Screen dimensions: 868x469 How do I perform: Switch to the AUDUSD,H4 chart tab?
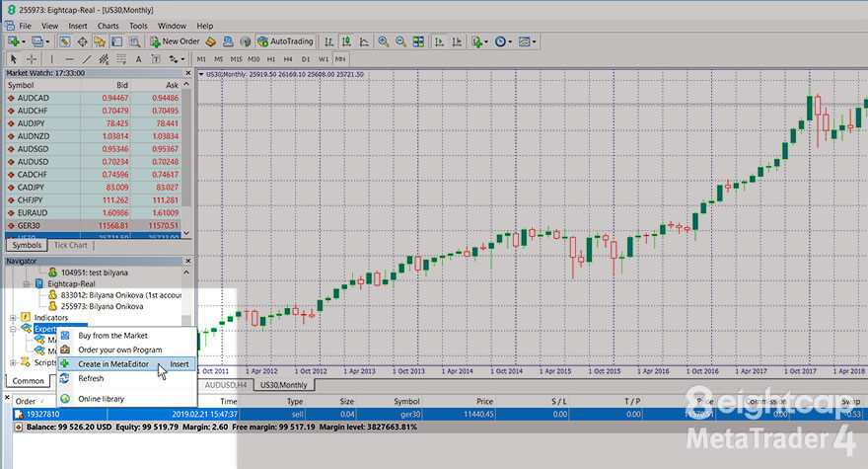(x=226, y=385)
